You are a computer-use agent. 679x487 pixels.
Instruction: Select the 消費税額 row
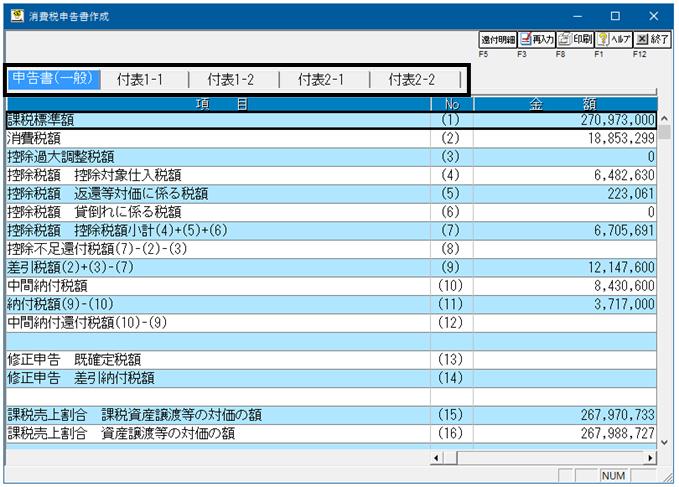coord(331,139)
